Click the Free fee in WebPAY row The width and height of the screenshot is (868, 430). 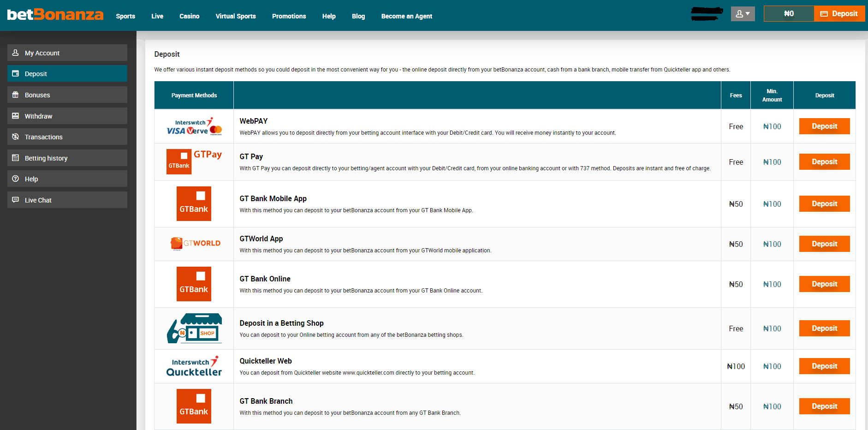coord(736,126)
